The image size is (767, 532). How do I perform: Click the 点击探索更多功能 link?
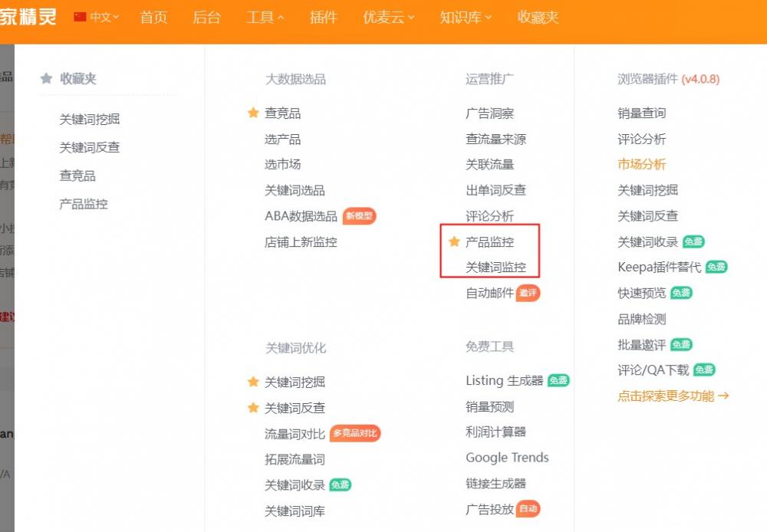click(x=673, y=396)
